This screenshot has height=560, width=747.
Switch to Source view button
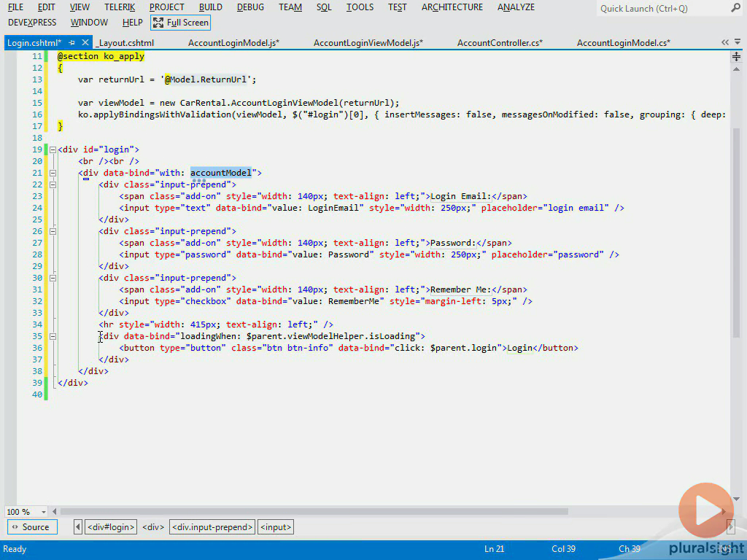[32, 527]
